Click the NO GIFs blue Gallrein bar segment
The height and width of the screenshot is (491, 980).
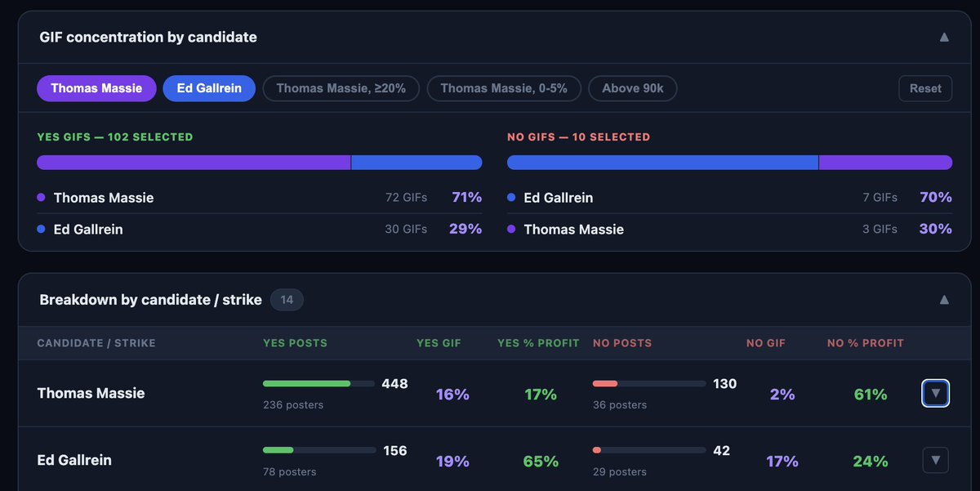tap(662, 163)
